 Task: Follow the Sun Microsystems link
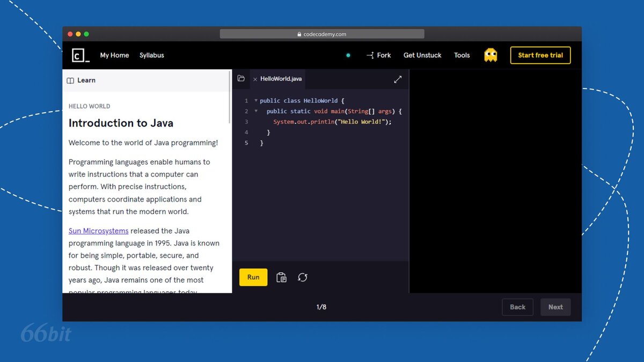[x=98, y=231]
